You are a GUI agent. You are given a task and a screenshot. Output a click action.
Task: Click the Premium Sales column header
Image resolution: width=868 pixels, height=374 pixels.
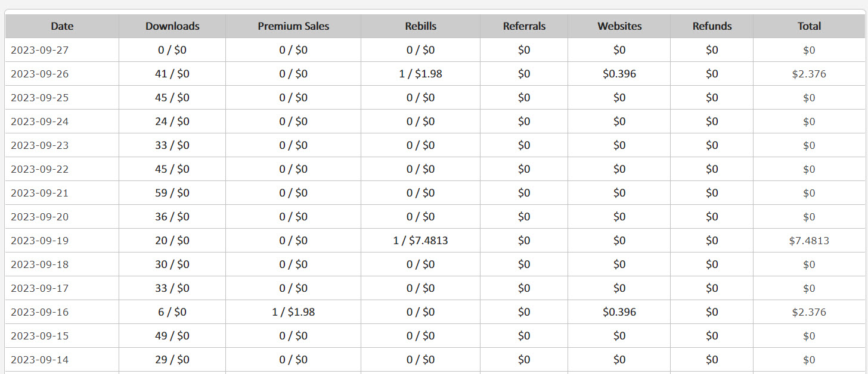(293, 26)
